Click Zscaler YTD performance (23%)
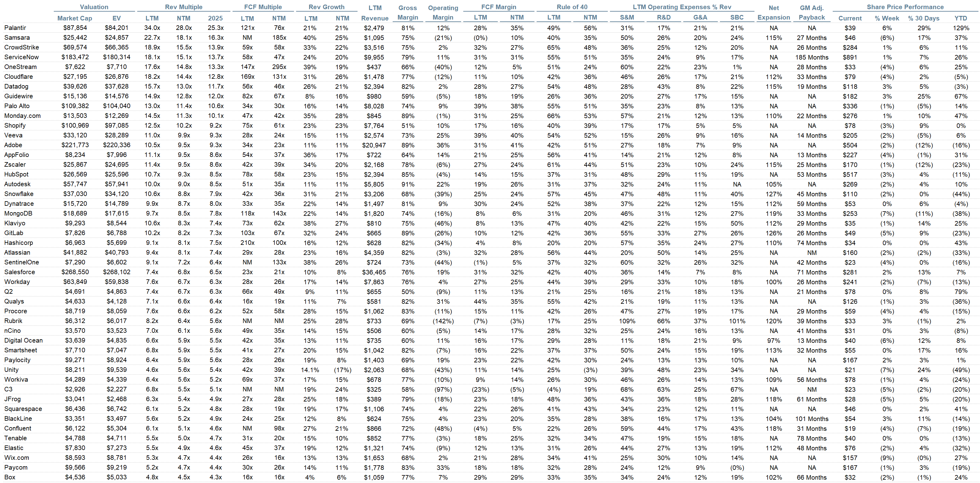The image size is (980, 483). coord(961,165)
